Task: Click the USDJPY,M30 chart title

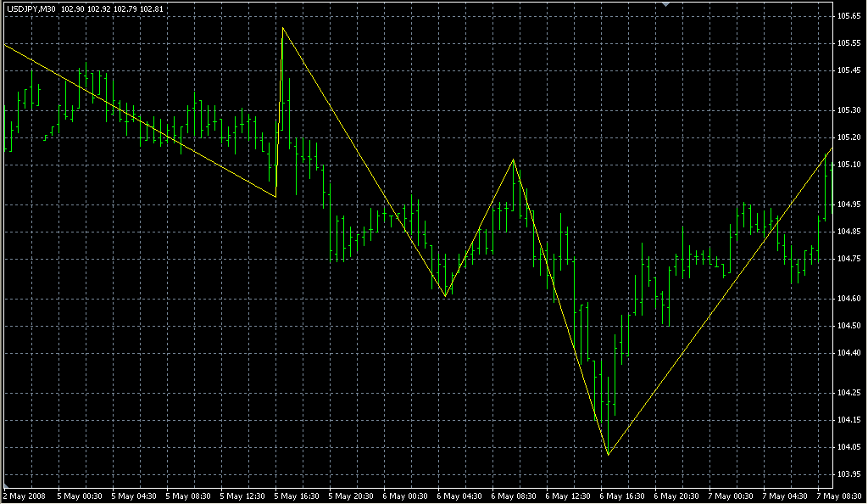Action: coord(31,8)
